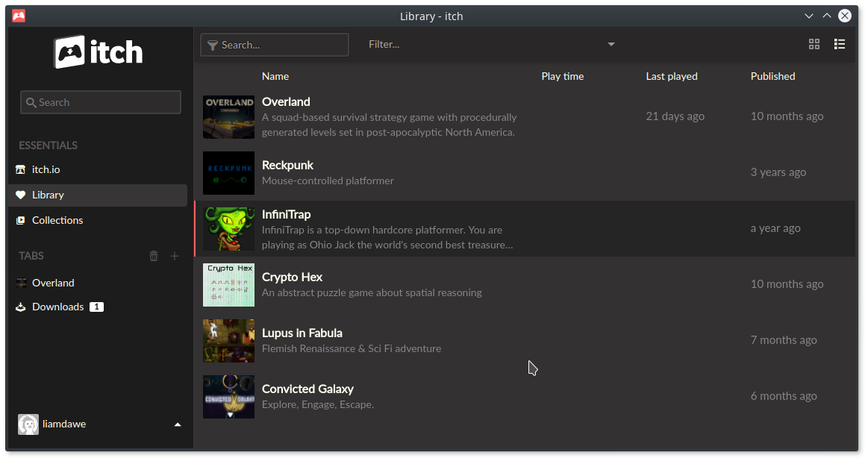Click the Crypto Hex game title

[292, 277]
